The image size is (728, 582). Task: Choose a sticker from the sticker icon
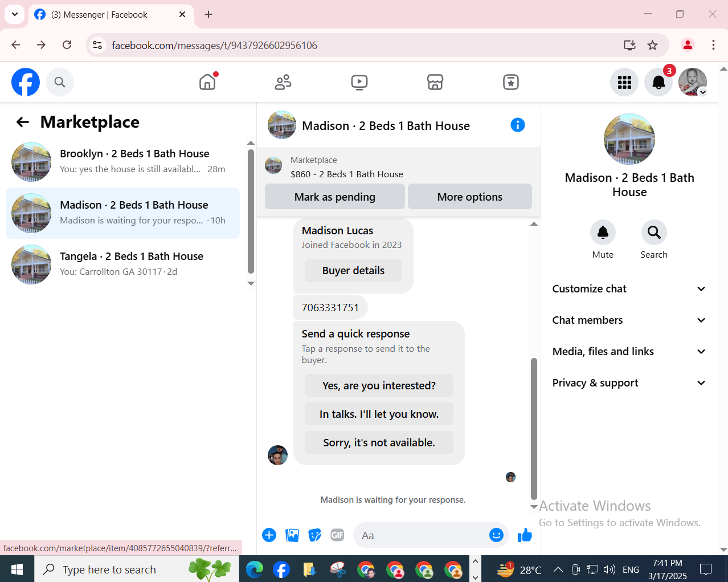click(315, 535)
